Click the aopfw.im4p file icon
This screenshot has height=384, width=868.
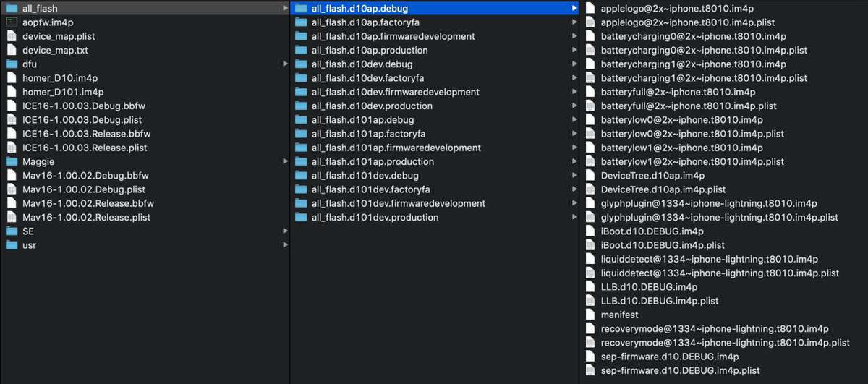11,22
